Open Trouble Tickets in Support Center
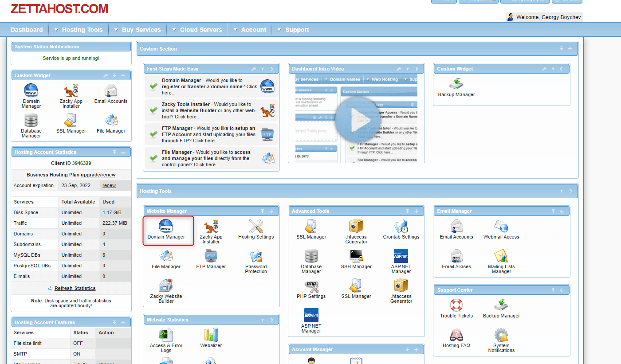 click(x=456, y=309)
